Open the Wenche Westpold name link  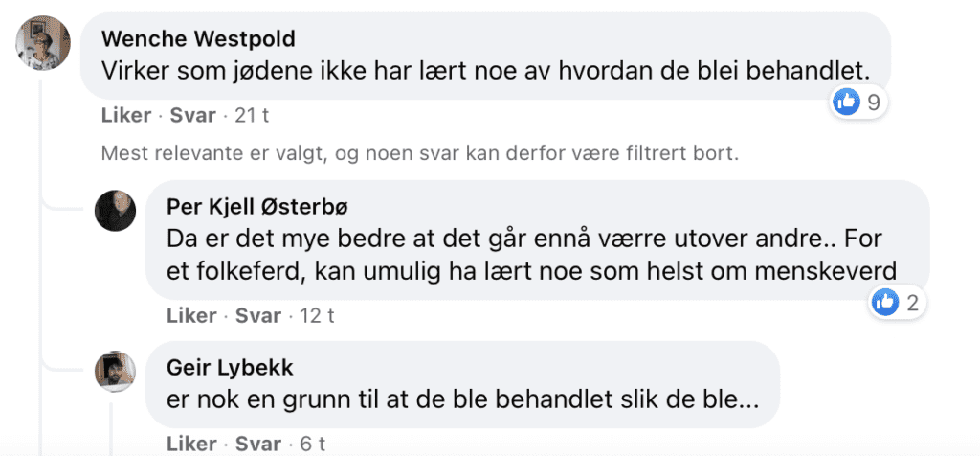[x=198, y=39]
